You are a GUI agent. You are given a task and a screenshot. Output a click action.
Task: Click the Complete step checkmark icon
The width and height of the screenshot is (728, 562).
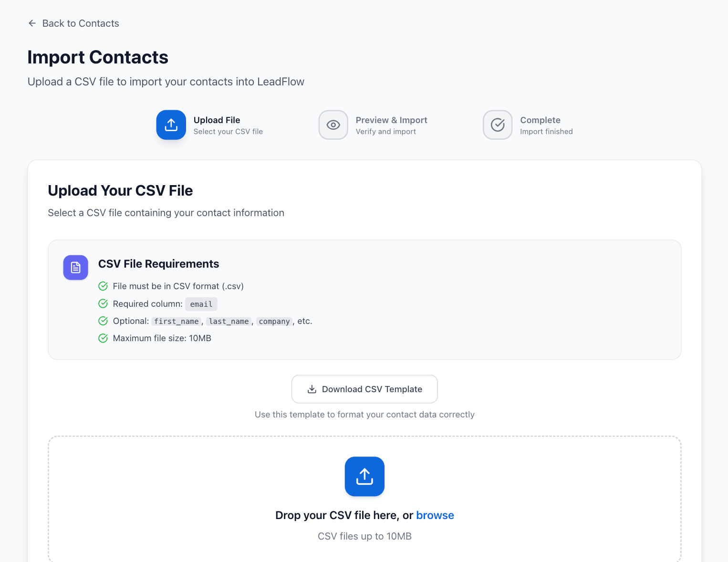coord(498,125)
